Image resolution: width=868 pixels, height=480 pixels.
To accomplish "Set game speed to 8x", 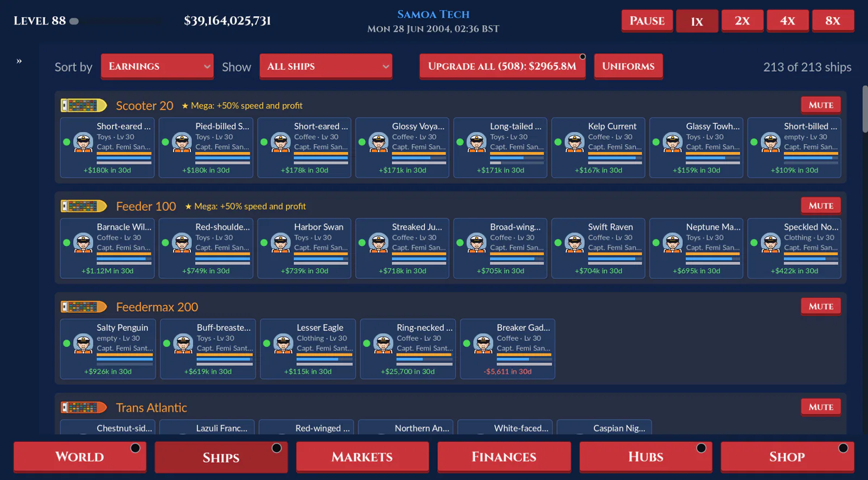I will tap(833, 21).
